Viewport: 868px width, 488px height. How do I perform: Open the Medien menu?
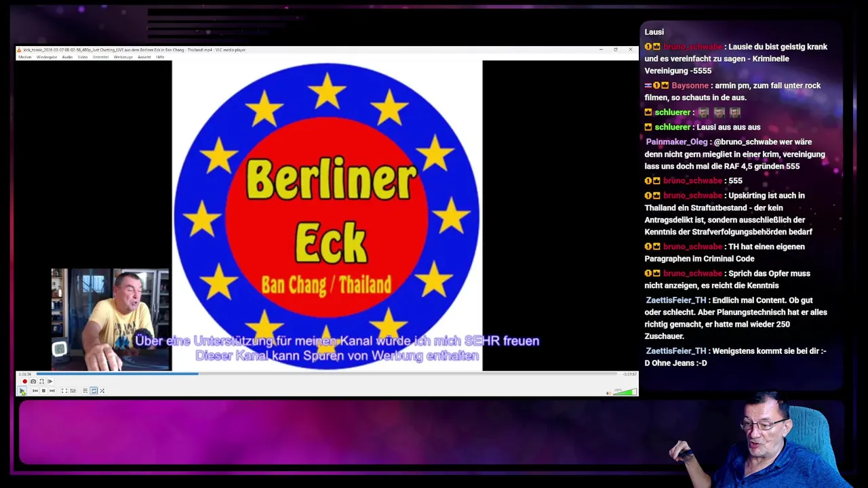coord(24,57)
